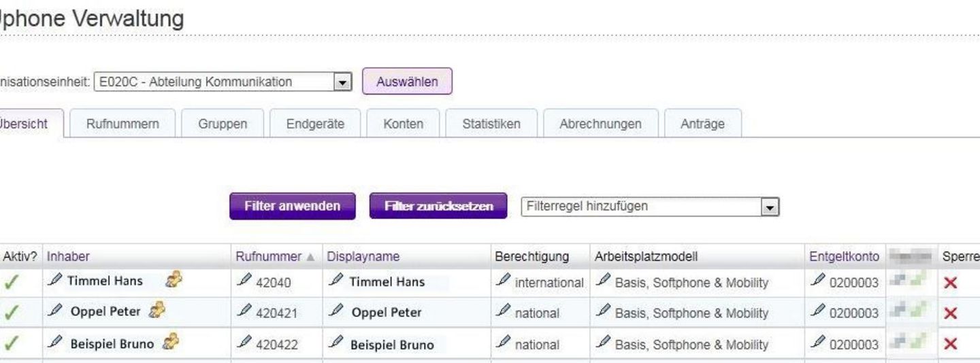Apply filters with Filter anwenden
980x363 pixels.
(292, 206)
